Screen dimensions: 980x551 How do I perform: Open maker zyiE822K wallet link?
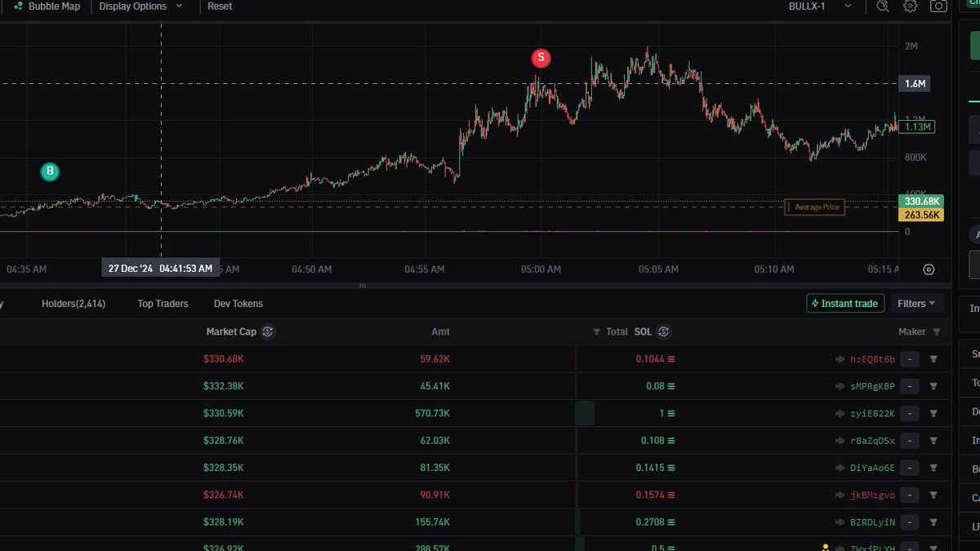point(872,414)
